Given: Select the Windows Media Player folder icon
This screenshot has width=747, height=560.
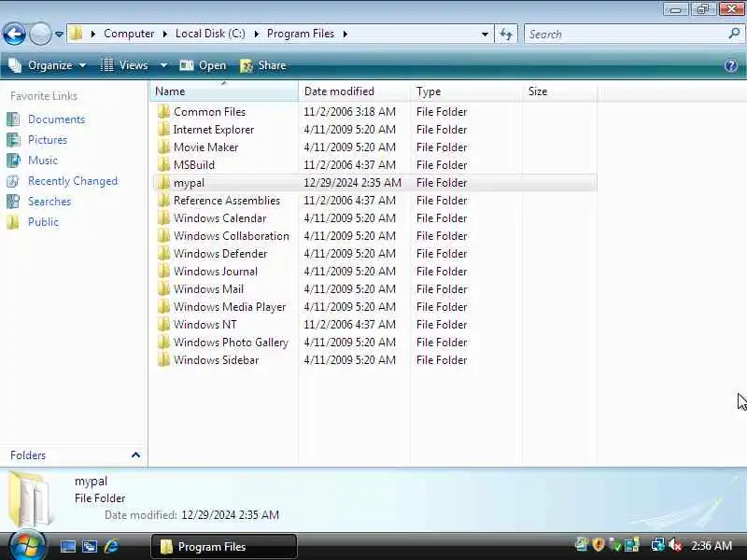Looking at the screenshot, I should 163,307.
